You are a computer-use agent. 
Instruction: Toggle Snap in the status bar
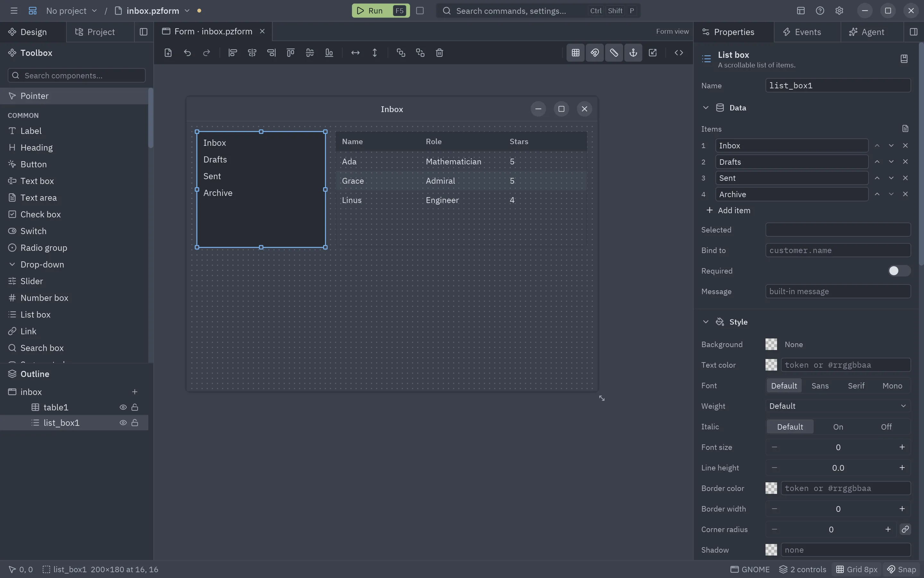point(902,569)
